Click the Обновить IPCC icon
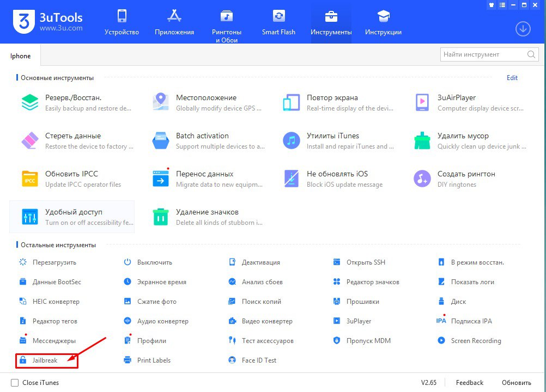Screen dimensions: 546x392 pyautogui.click(x=29, y=179)
